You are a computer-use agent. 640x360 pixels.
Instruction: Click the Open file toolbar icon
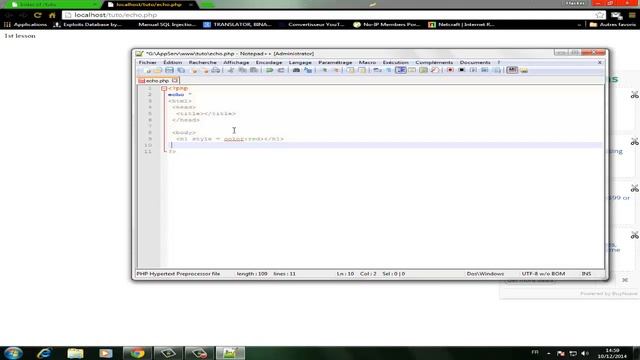tap(158, 70)
